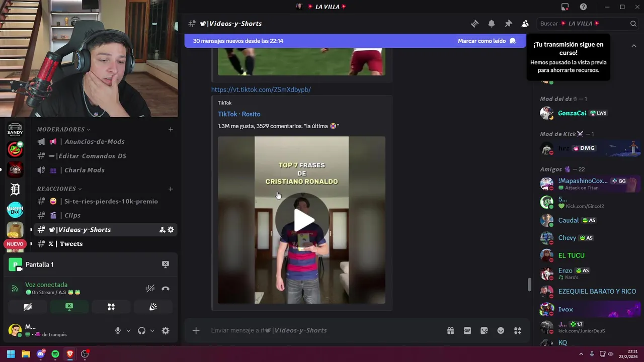Open OBS Studio from the taskbar

click(x=85, y=354)
